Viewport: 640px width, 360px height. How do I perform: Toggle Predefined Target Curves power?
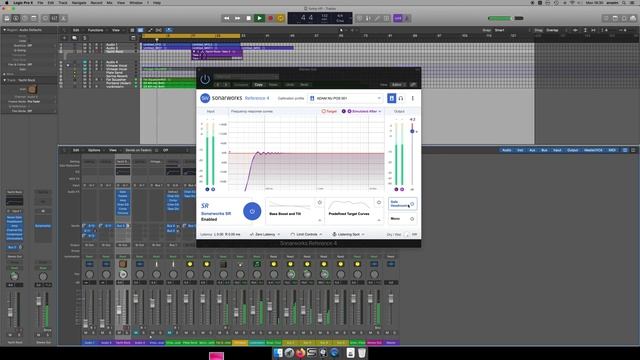[379, 202]
